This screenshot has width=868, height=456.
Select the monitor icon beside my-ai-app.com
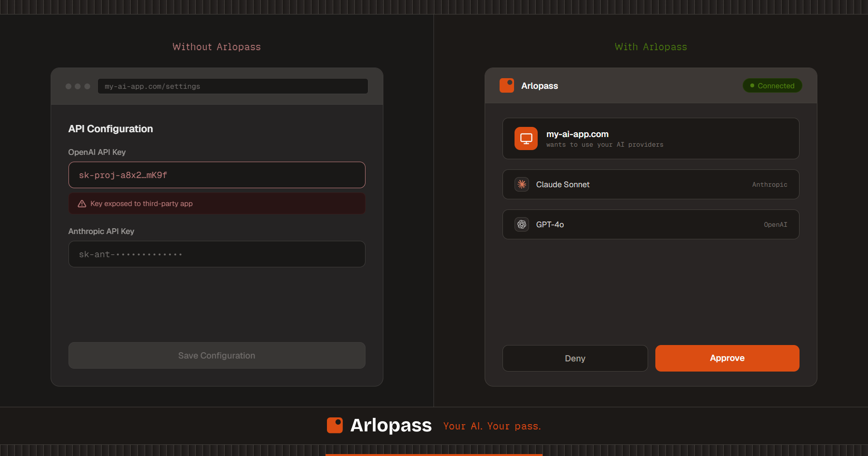tap(526, 138)
